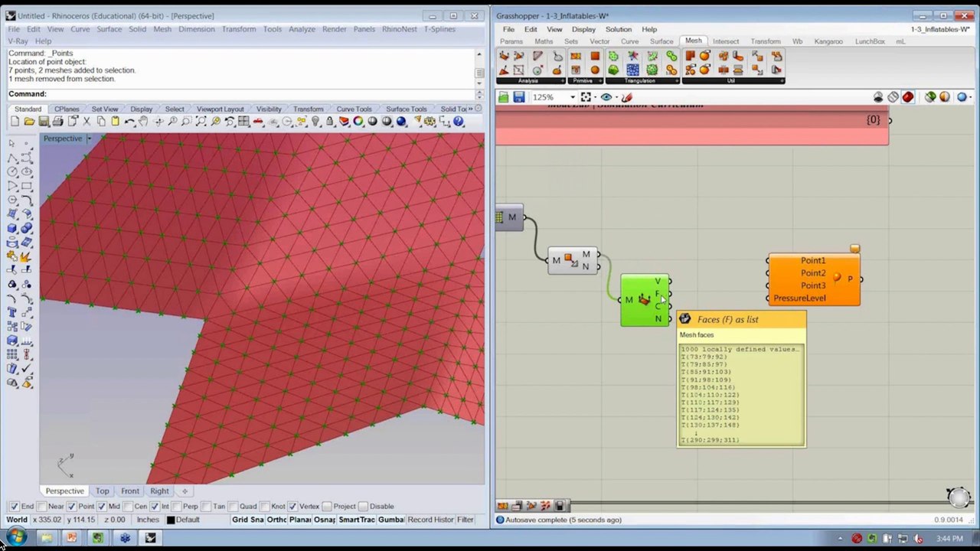Expand the Primitive panel in Grasshopper ribbon

(x=602, y=80)
